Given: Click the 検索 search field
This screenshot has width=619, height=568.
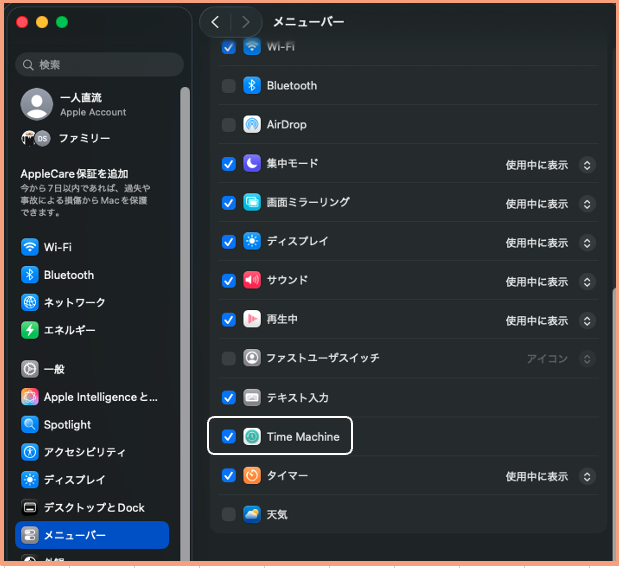Looking at the screenshot, I should 100,65.
